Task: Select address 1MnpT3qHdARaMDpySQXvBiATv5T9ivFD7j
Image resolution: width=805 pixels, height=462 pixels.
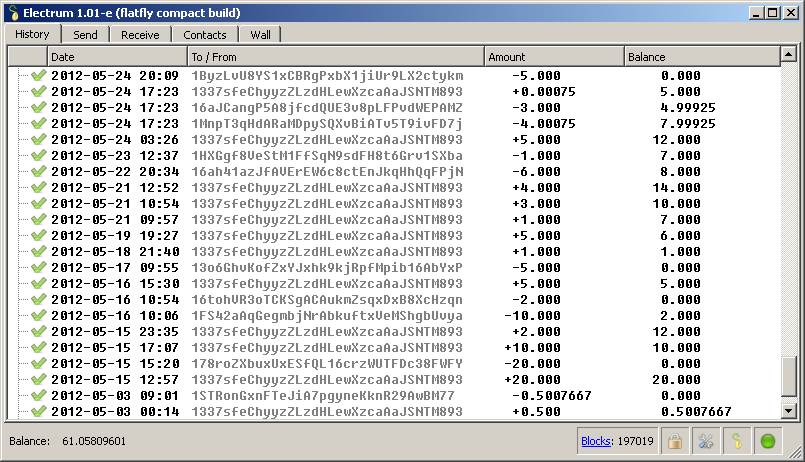Action: [x=327, y=124]
